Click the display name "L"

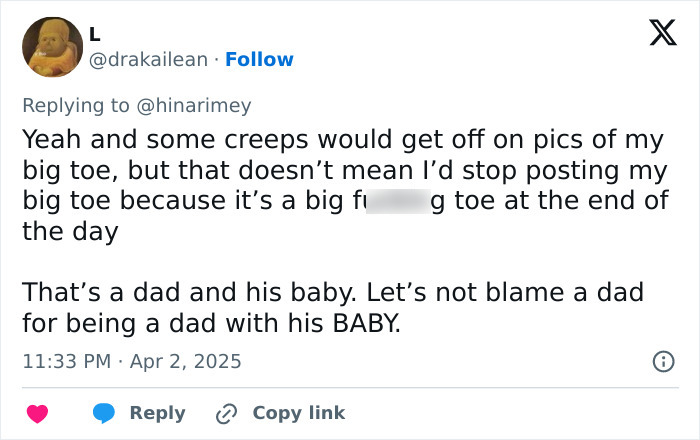click(x=95, y=34)
